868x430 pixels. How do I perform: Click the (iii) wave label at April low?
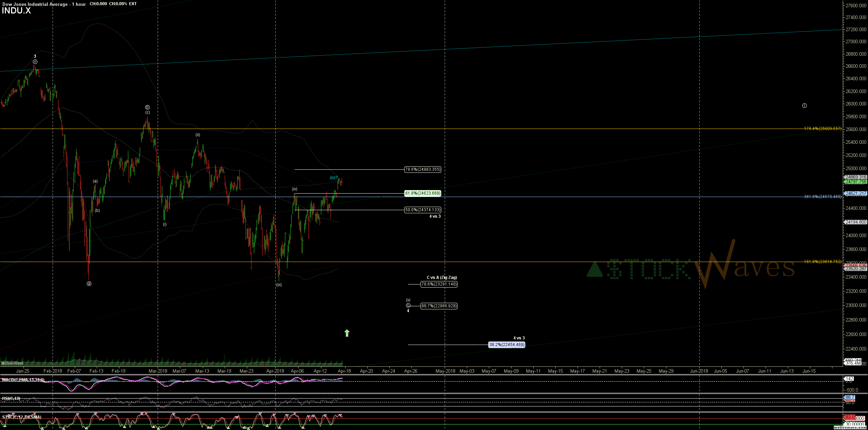coord(279,285)
